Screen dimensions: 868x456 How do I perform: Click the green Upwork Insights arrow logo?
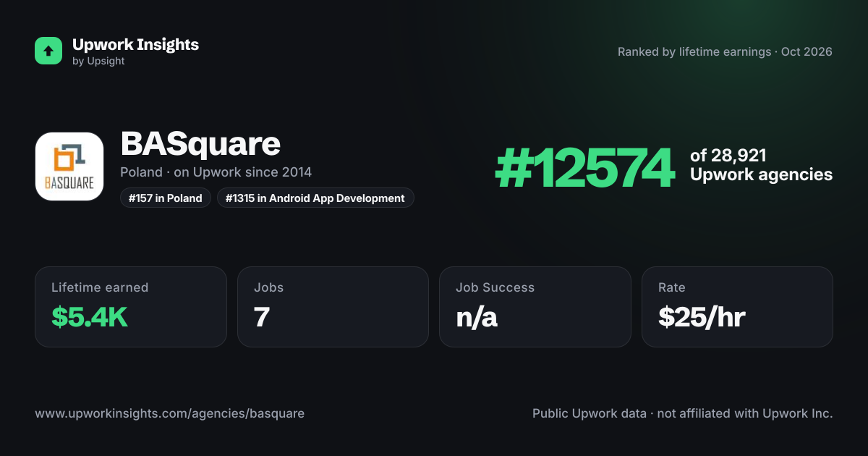(48, 51)
